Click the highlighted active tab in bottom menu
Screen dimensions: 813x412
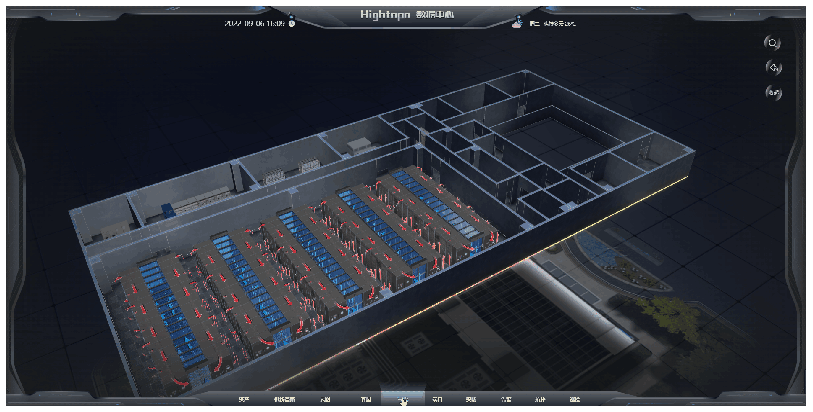coord(402,400)
